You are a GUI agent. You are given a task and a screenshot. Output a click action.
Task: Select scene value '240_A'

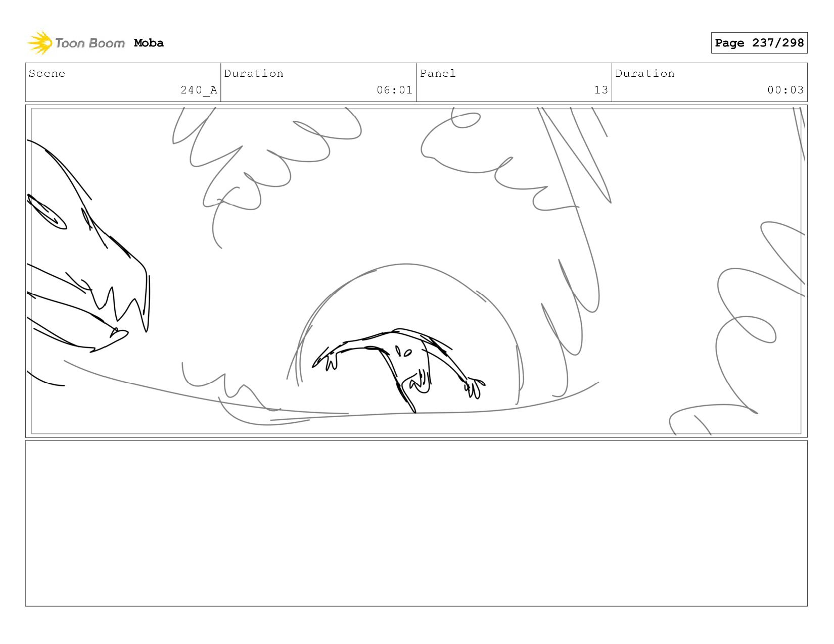tap(199, 90)
